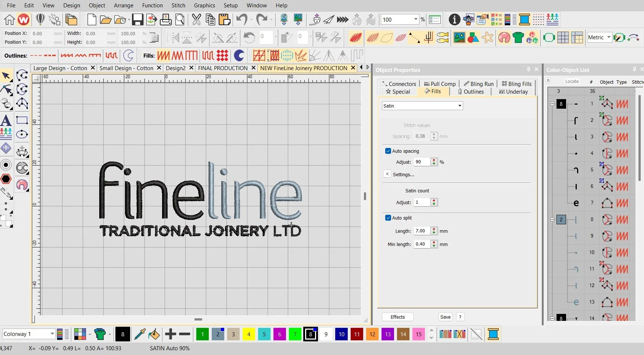Click the Home icon in the toolbar
The width and height of the screenshot is (644, 355).
pos(10,19)
